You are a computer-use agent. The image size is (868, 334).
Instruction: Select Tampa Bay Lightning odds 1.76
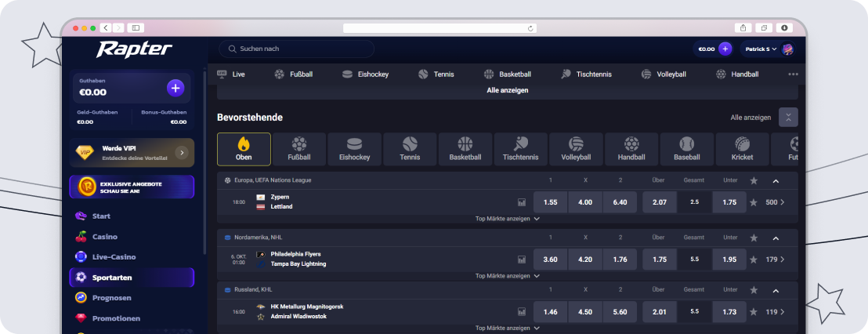click(620, 260)
